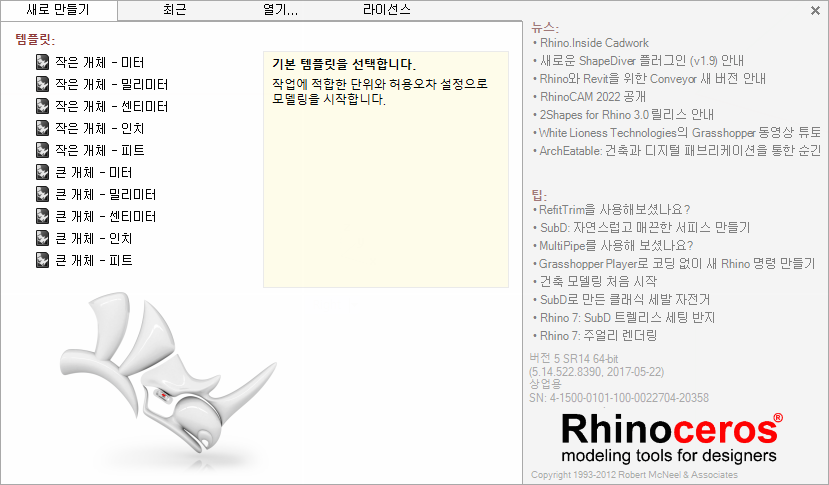The height and width of the screenshot is (485, 829).
Task: Choose 큰 개체 - 인치 template label
Action: (94, 239)
